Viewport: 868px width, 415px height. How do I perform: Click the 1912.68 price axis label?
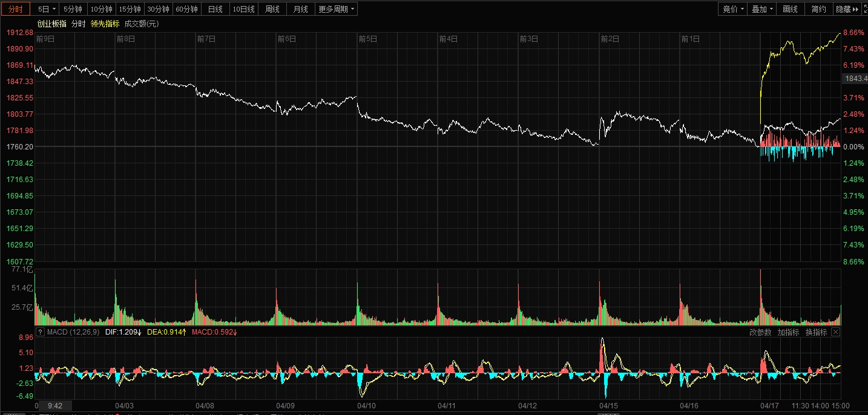(19, 32)
